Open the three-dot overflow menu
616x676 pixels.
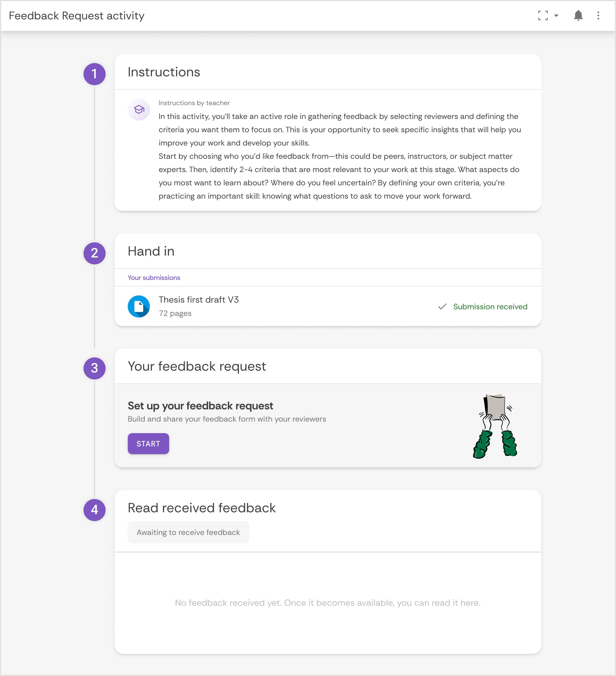pos(598,15)
